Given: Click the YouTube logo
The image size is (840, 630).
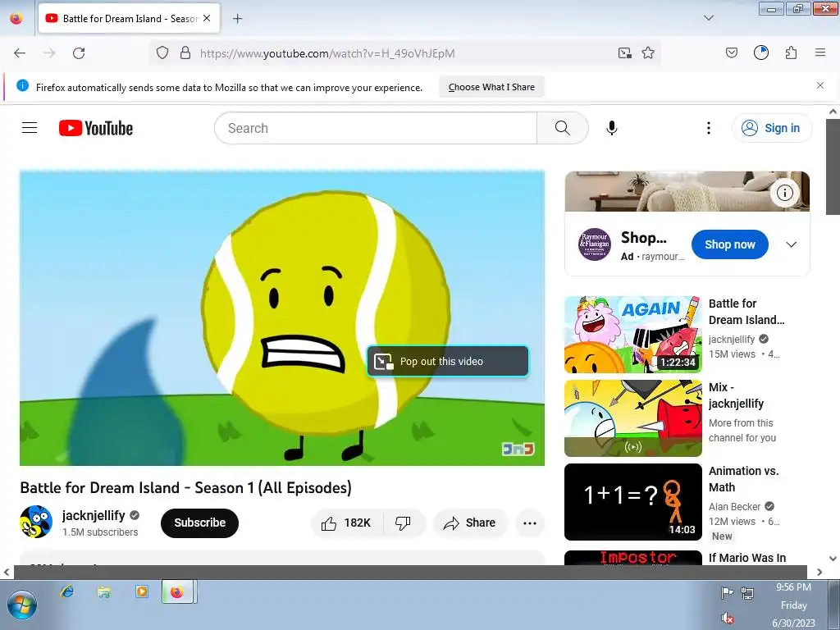Looking at the screenshot, I should tap(95, 128).
